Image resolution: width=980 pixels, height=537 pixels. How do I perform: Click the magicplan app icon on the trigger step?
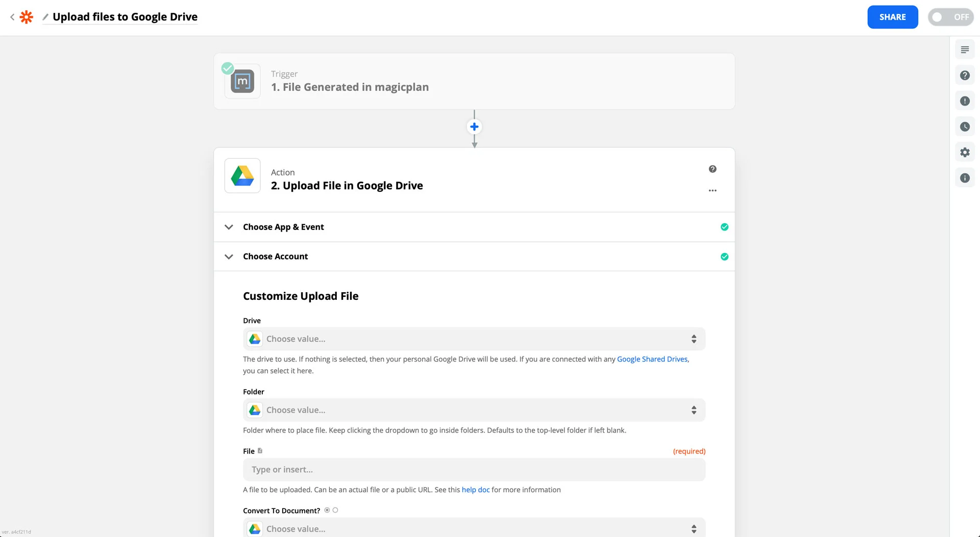click(242, 81)
